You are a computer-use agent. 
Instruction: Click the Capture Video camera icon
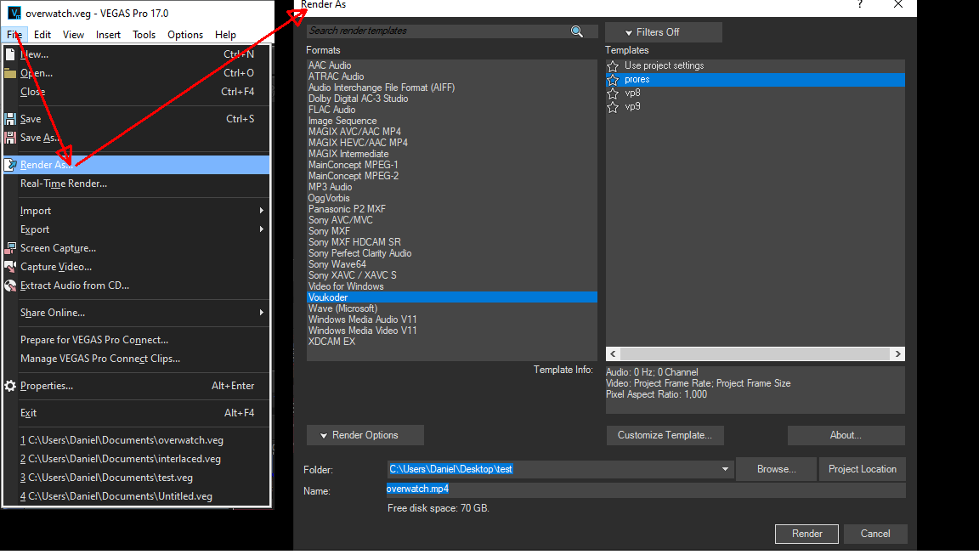[x=10, y=267]
